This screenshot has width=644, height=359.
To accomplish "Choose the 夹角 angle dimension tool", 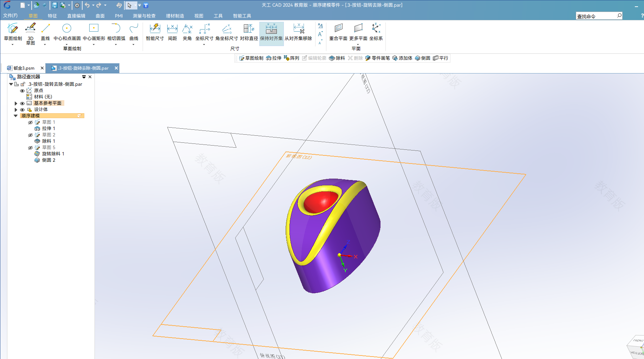I will [x=187, y=32].
